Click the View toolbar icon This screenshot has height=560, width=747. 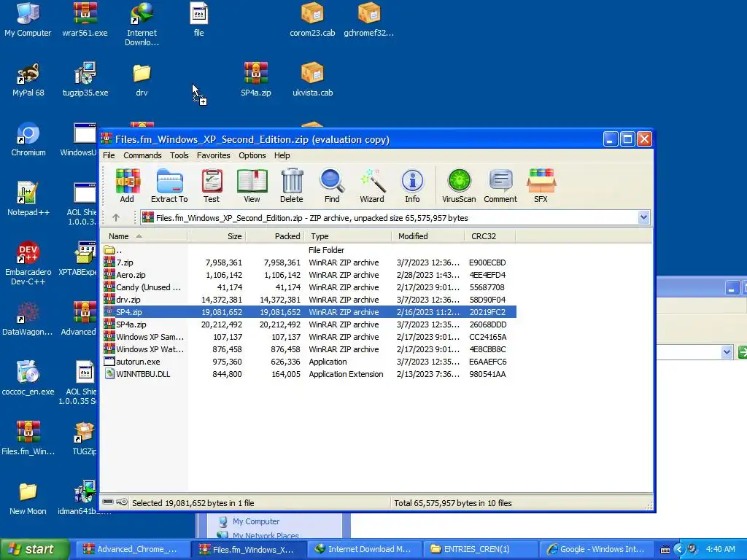252,186
